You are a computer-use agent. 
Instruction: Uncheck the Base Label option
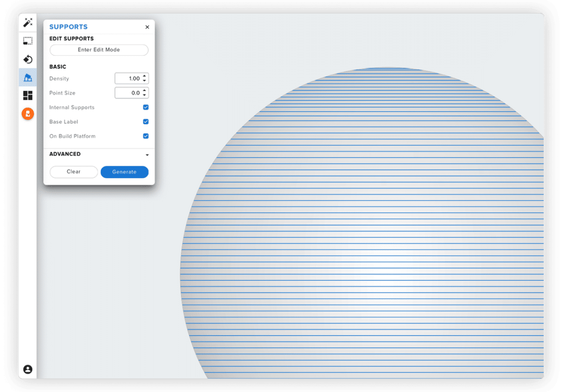click(x=146, y=121)
